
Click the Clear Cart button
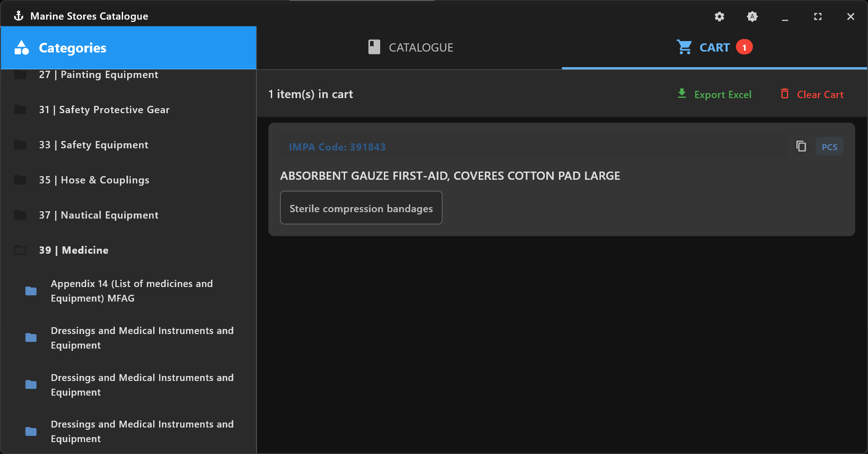click(x=812, y=94)
